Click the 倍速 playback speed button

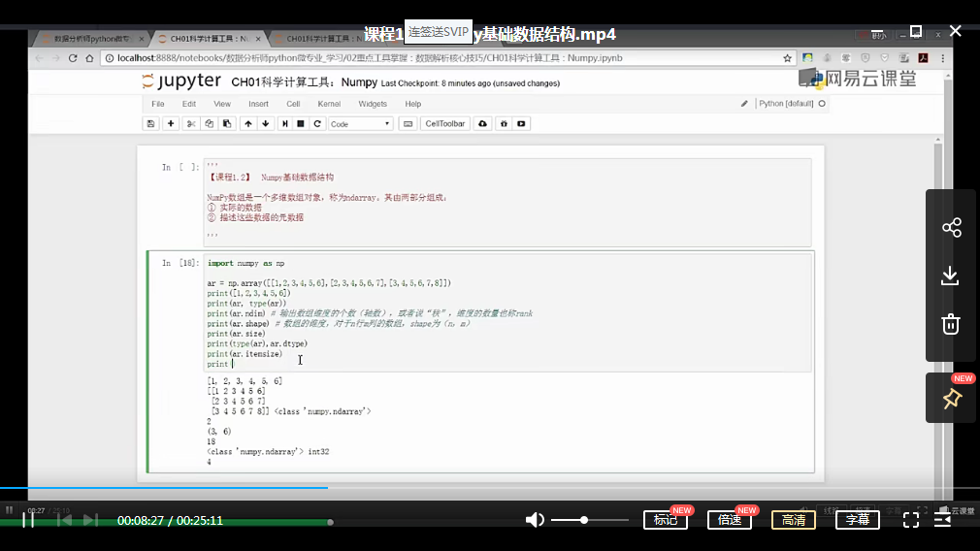click(x=730, y=520)
